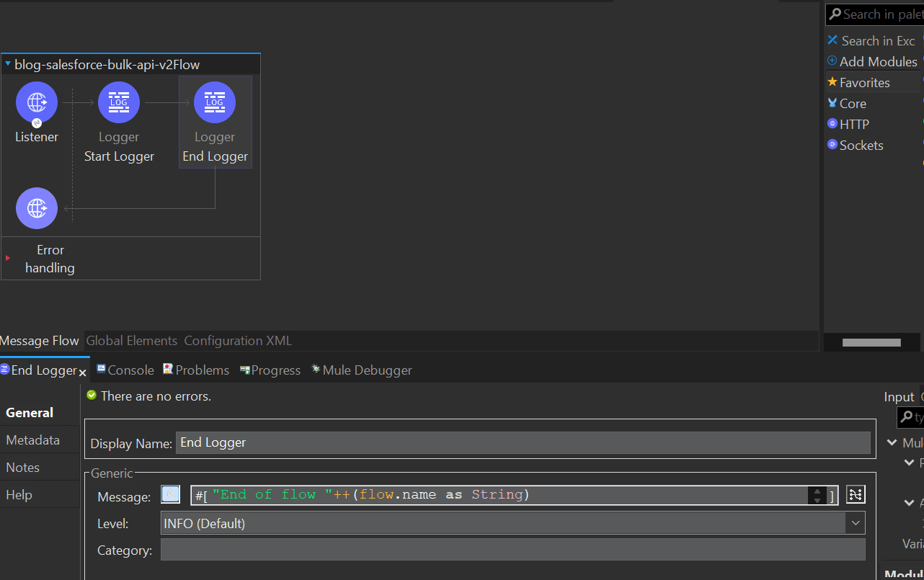Open the Core palette category
This screenshot has height=580, width=924.
[852, 103]
